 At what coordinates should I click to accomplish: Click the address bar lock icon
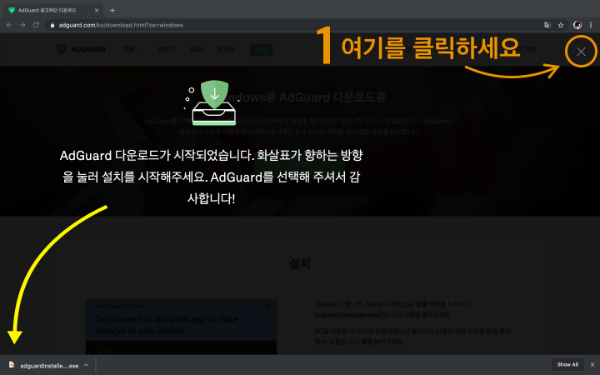coord(52,25)
